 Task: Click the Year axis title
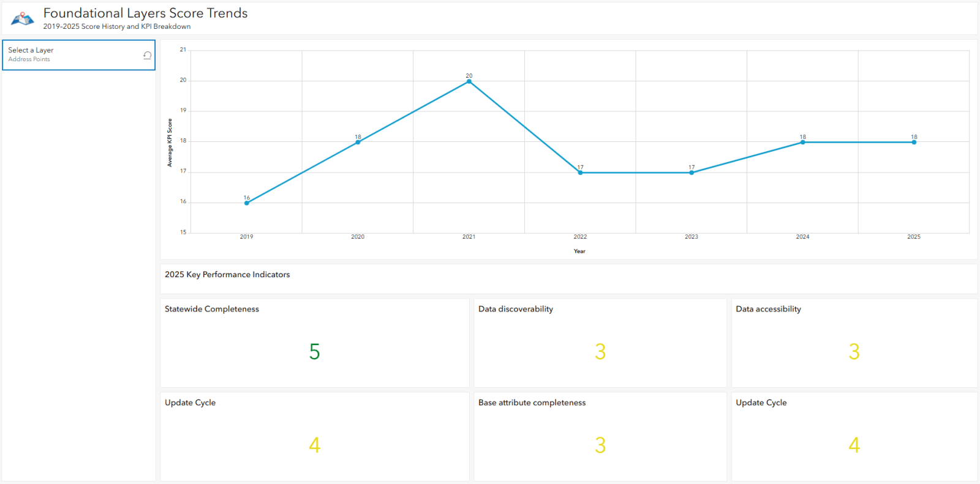[579, 251]
